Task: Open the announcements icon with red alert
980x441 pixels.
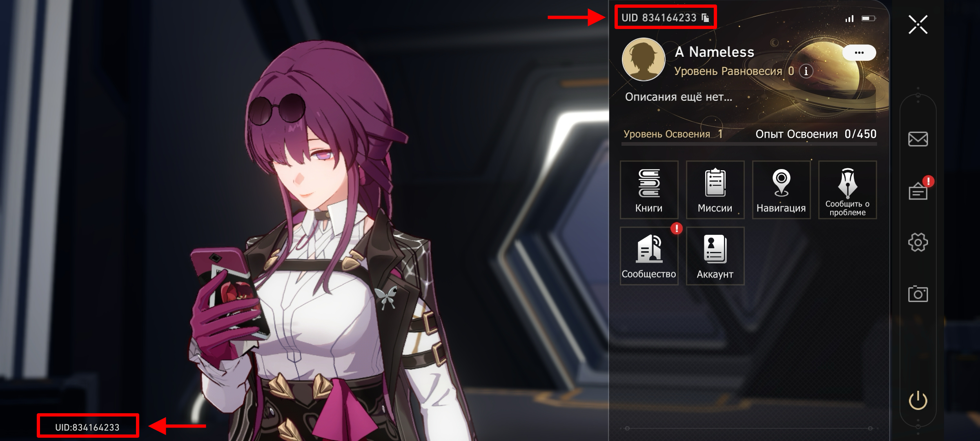Action: click(919, 189)
